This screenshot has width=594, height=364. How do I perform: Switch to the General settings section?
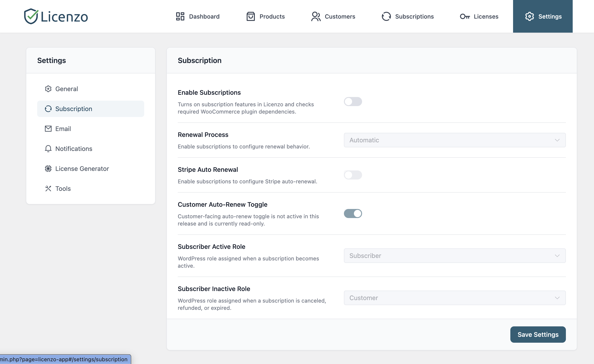(66, 89)
